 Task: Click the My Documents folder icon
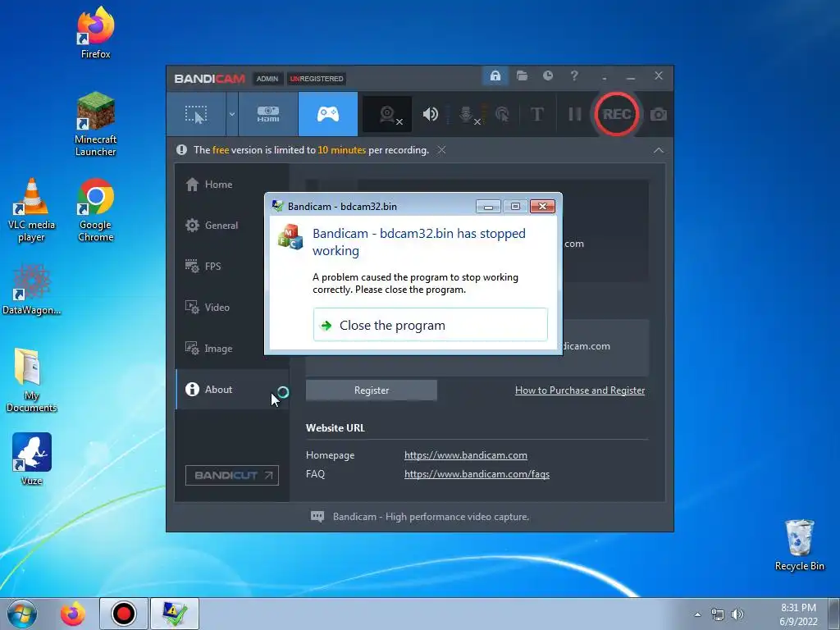pos(32,380)
